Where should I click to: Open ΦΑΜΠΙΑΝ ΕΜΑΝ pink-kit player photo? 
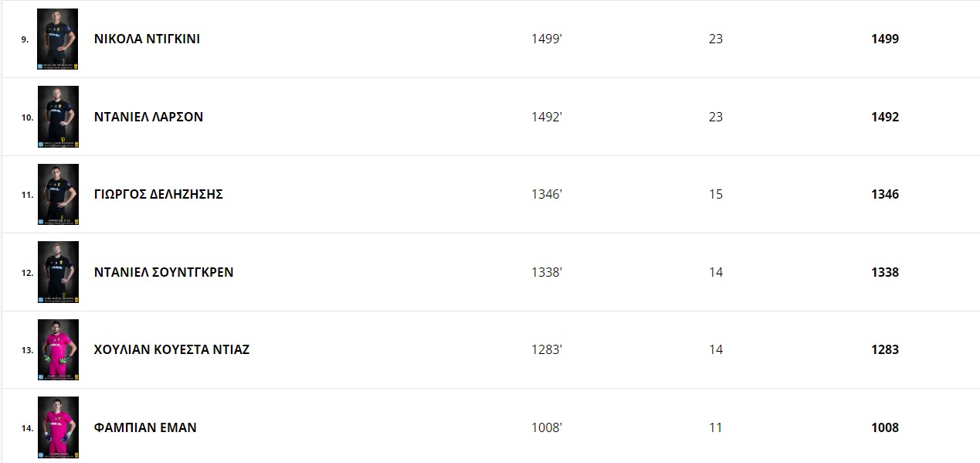pos(58,427)
